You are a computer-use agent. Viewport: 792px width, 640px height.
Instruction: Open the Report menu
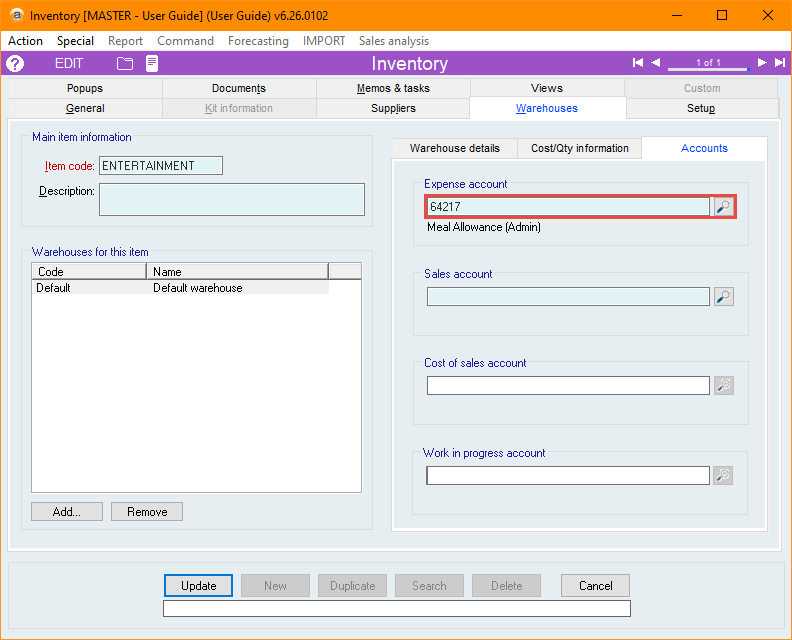pyautogui.click(x=125, y=41)
